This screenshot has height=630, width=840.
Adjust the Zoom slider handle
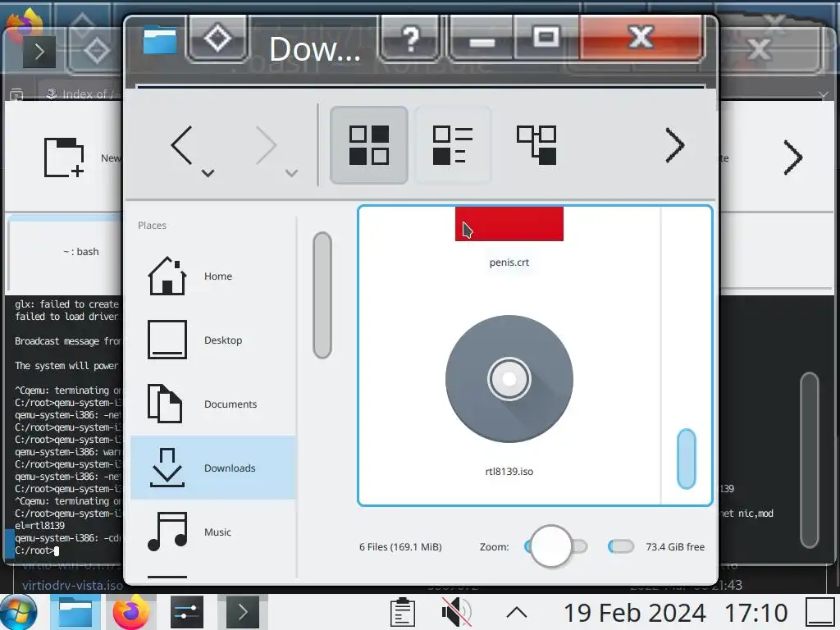tap(550, 546)
